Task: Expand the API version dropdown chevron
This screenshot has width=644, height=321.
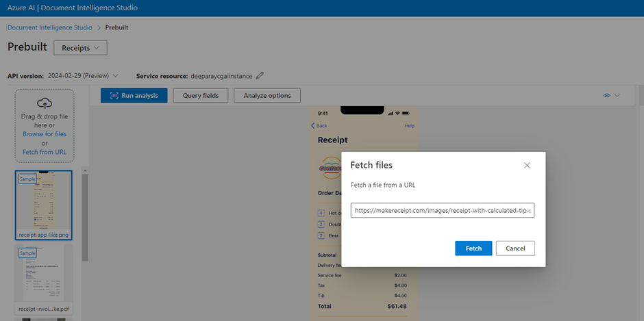Action: (x=115, y=75)
